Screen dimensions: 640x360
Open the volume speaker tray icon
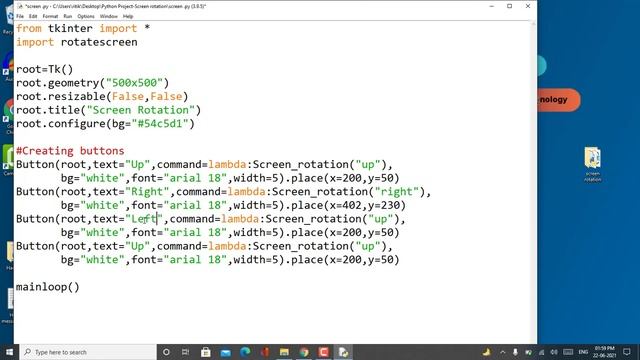[554, 352]
